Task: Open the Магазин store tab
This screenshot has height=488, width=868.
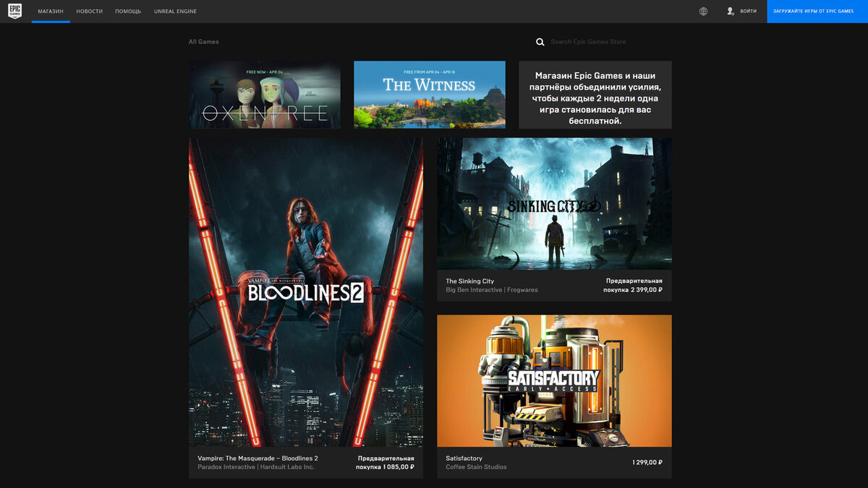Action: [x=51, y=12]
